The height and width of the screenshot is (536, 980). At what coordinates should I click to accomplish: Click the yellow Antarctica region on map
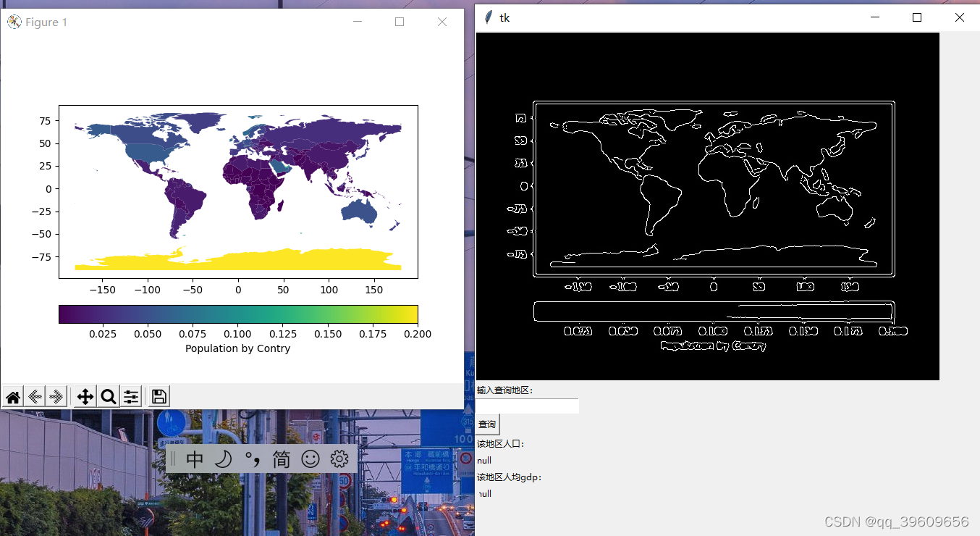click(x=239, y=260)
